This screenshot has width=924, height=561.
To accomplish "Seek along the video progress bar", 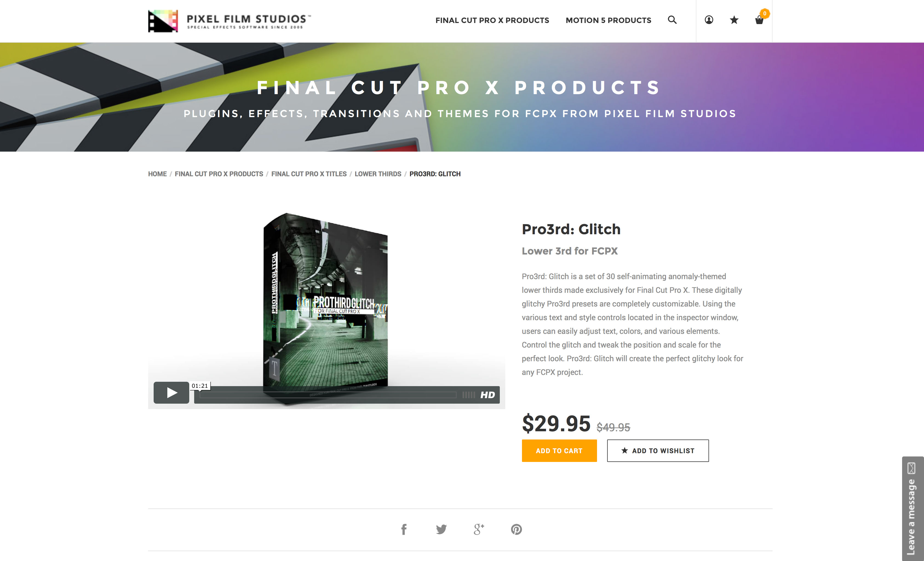I will coord(328,395).
